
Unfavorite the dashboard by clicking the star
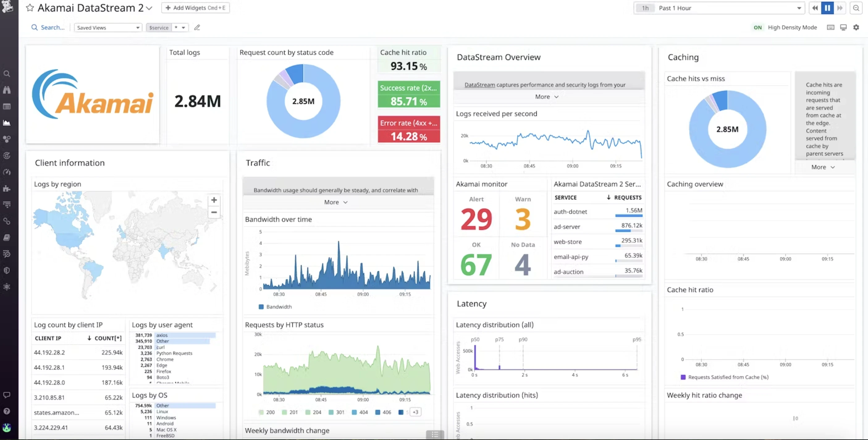tap(30, 8)
